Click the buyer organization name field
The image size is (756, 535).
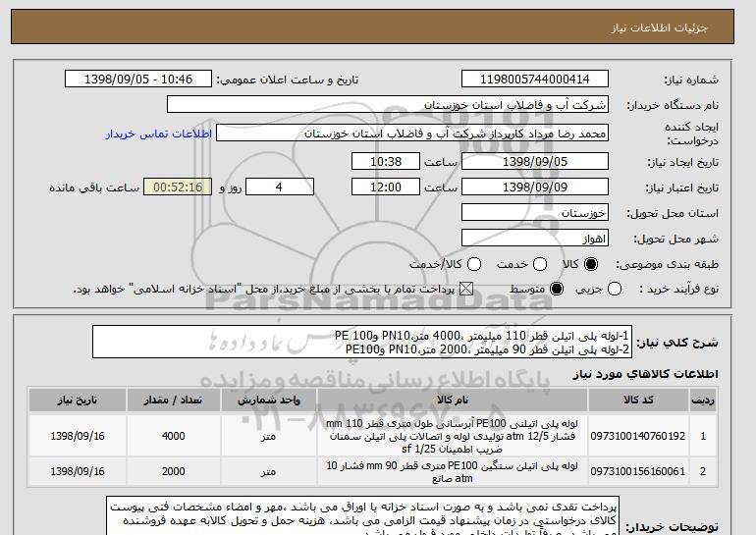click(x=388, y=105)
